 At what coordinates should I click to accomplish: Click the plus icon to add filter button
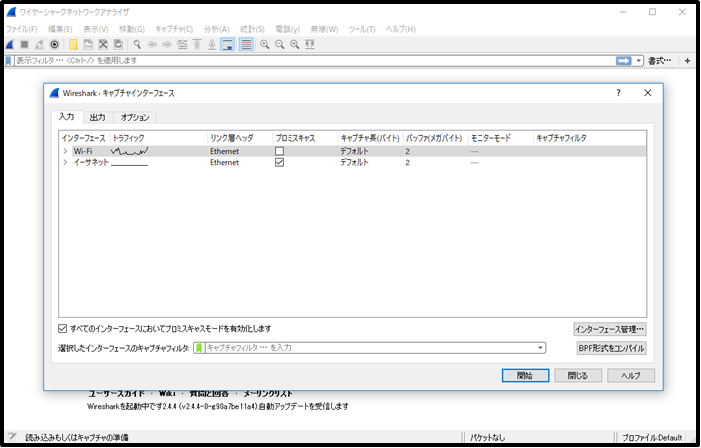(x=687, y=61)
